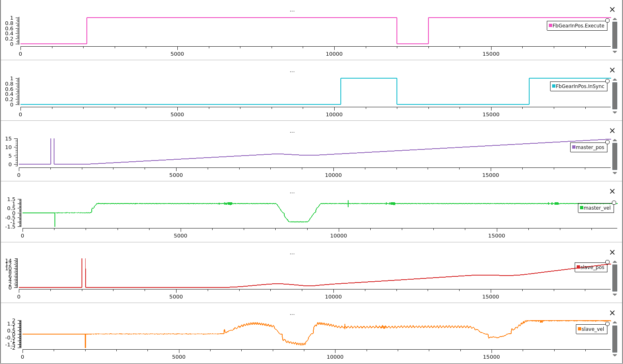
Task: Close the FbGearInPos.InSync plot
Action: point(612,70)
